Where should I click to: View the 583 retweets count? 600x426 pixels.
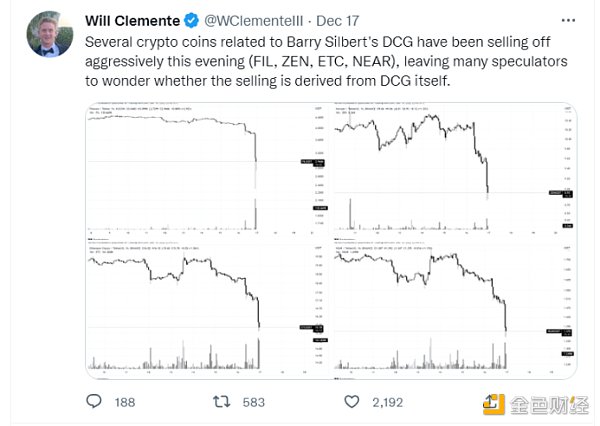pyautogui.click(x=254, y=402)
